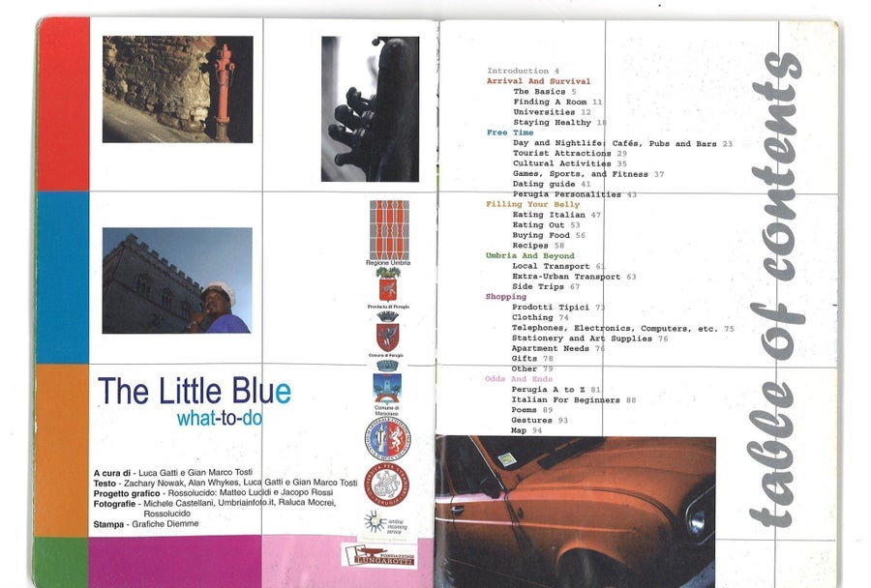Click the red circular Perugia seal

pos(386,485)
